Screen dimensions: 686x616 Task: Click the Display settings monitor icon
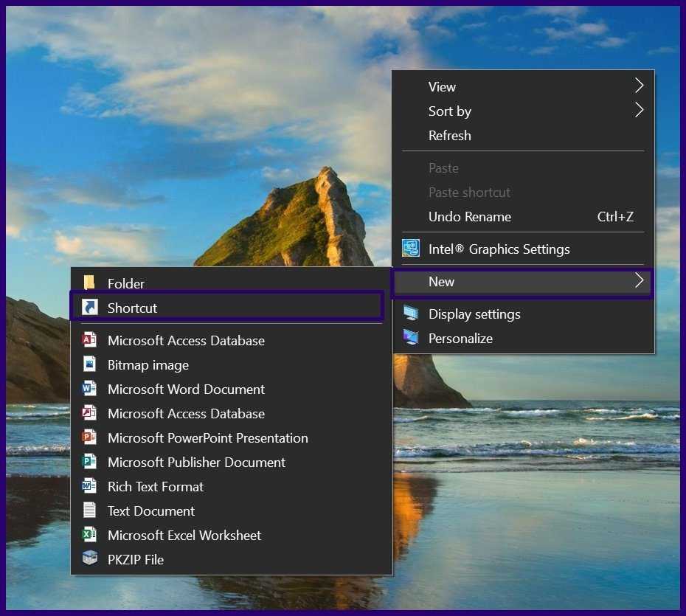click(x=411, y=314)
